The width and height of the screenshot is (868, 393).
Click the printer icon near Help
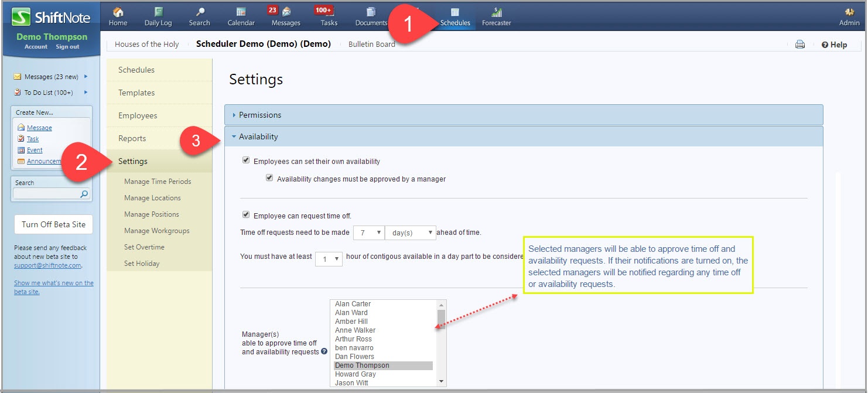point(800,45)
